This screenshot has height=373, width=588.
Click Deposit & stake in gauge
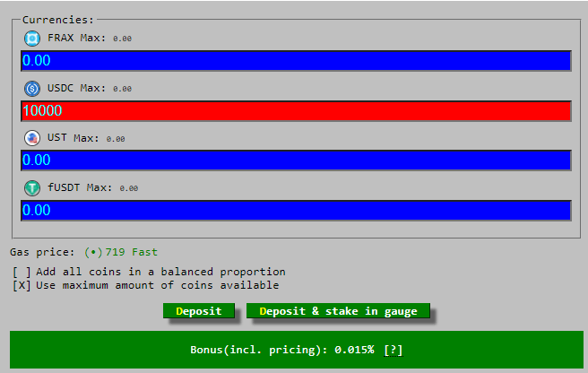[338, 311]
